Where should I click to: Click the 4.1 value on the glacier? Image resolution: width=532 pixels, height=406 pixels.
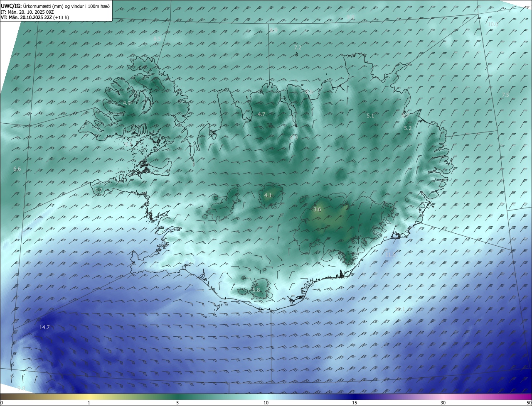tap(268, 195)
